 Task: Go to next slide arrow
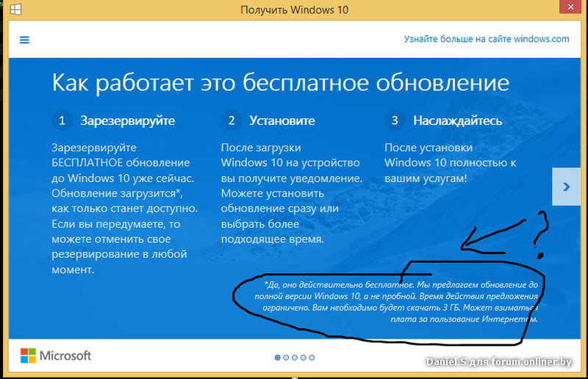pos(566,187)
